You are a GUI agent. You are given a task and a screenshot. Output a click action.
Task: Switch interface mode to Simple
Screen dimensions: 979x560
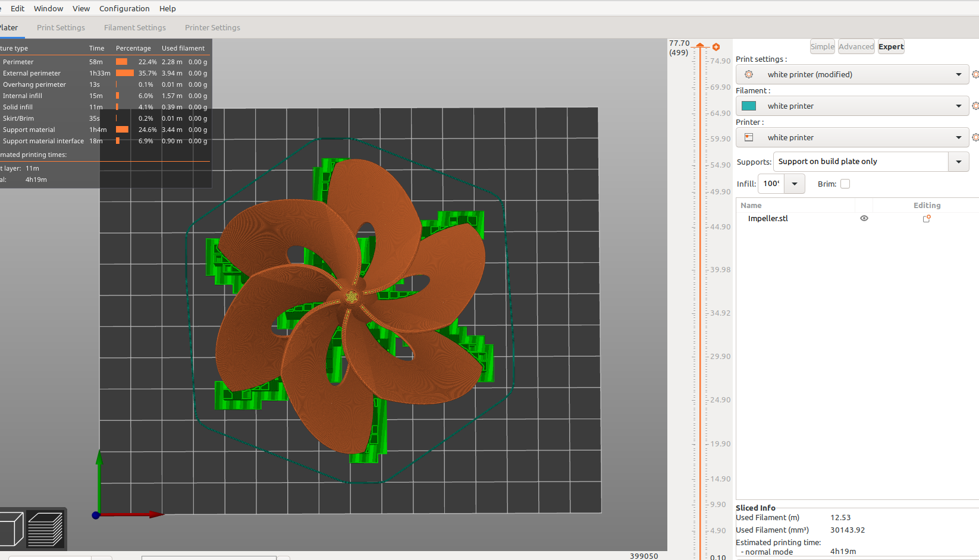(822, 46)
